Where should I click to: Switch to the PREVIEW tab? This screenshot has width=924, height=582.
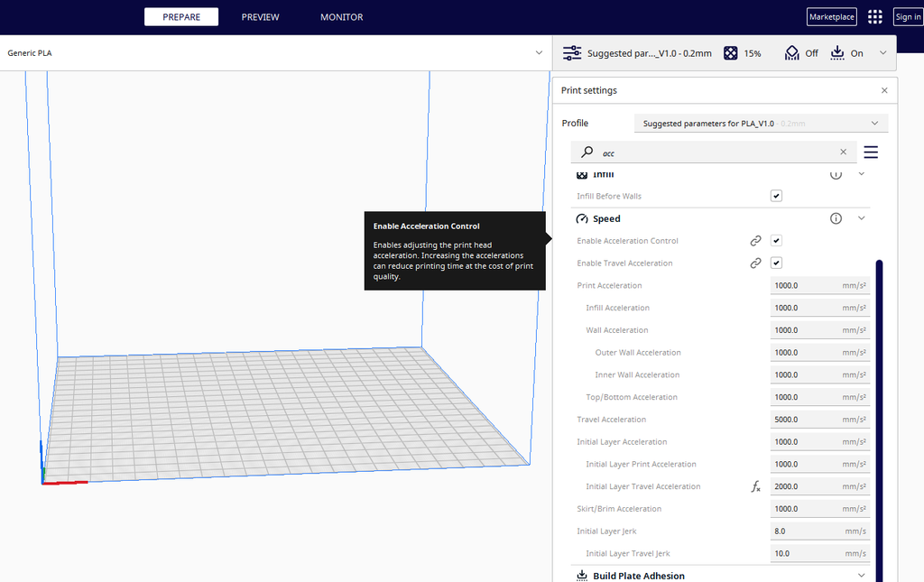260,16
